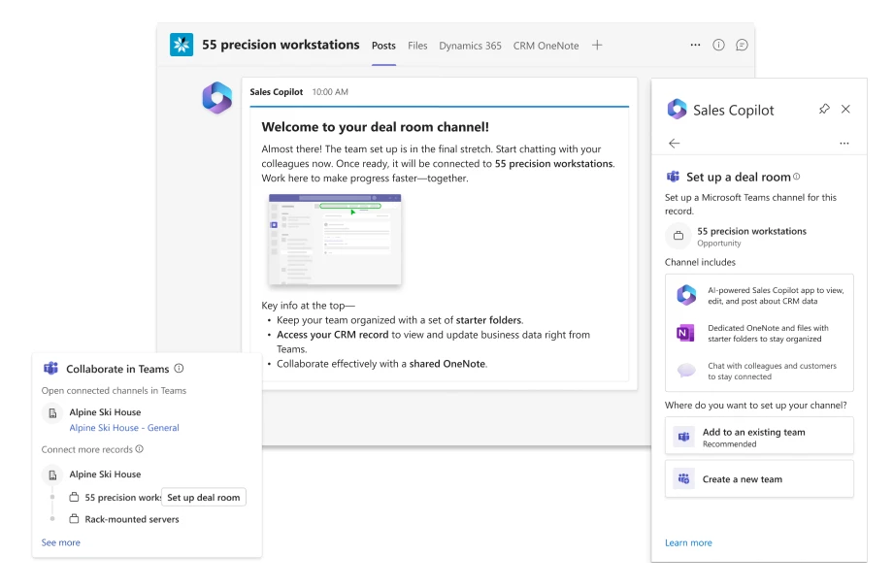Open the info icon in the channel header
893x588 pixels.
(x=717, y=45)
